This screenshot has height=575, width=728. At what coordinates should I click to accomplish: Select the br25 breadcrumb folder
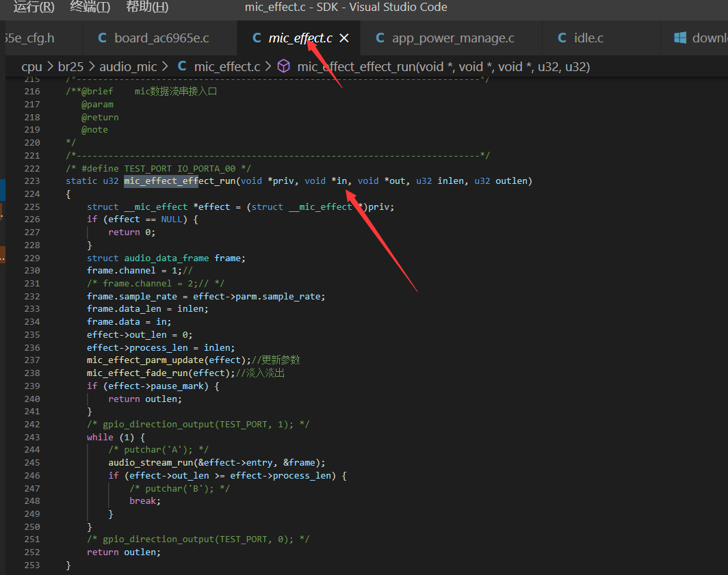(70, 67)
